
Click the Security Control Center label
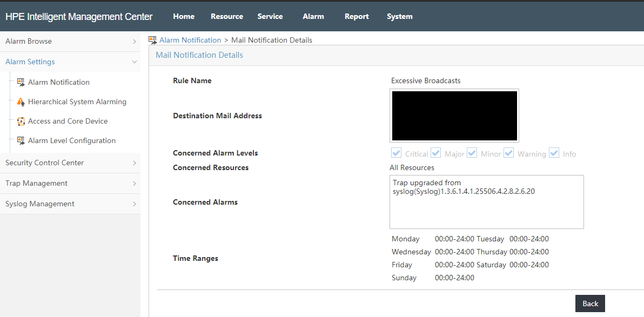coord(44,163)
